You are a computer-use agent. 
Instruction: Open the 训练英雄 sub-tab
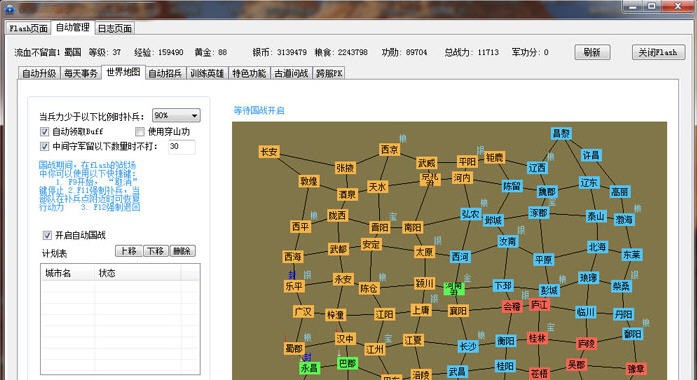pos(207,73)
